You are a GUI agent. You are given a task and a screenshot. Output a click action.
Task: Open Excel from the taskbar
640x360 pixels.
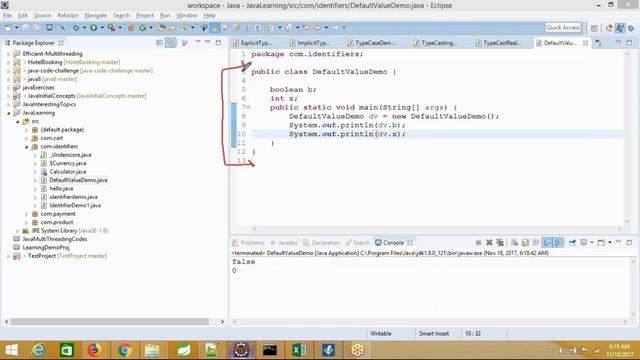pos(299,350)
